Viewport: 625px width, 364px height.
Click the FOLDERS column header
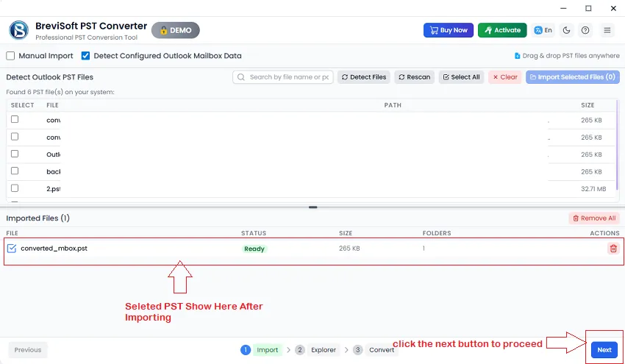tap(437, 233)
